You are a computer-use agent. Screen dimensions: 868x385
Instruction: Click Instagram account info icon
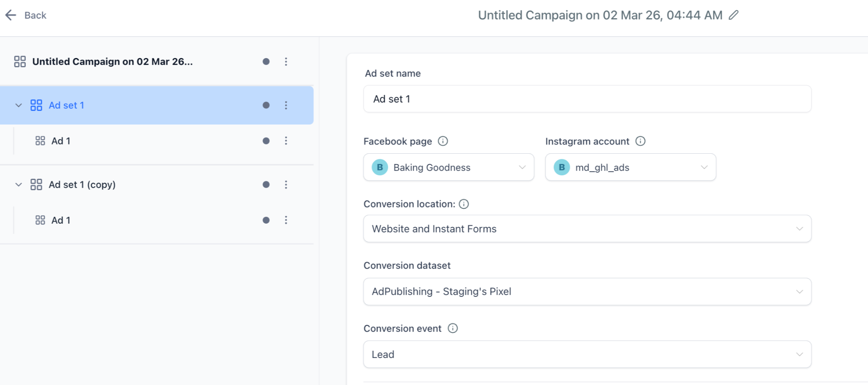point(640,141)
